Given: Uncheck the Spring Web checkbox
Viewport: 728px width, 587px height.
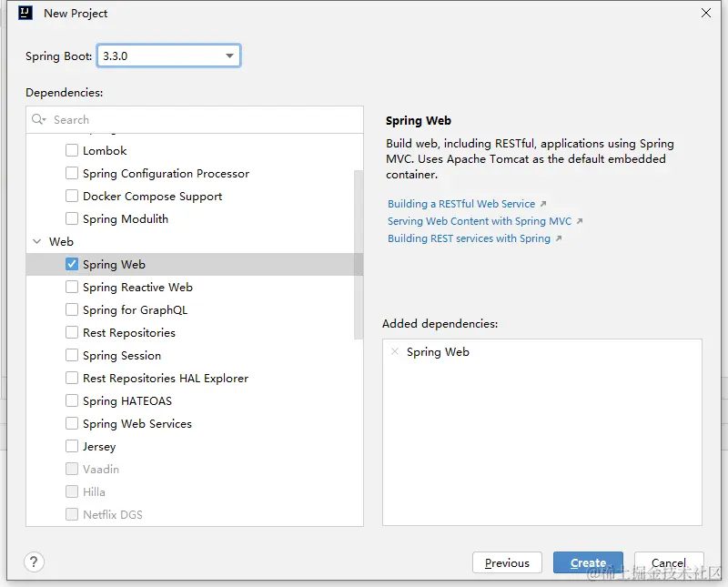Looking at the screenshot, I should coord(72,264).
